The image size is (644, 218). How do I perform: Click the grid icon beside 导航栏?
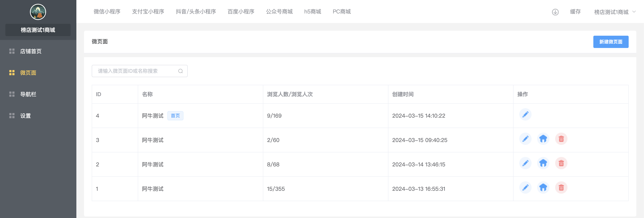pyautogui.click(x=12, y=94)
